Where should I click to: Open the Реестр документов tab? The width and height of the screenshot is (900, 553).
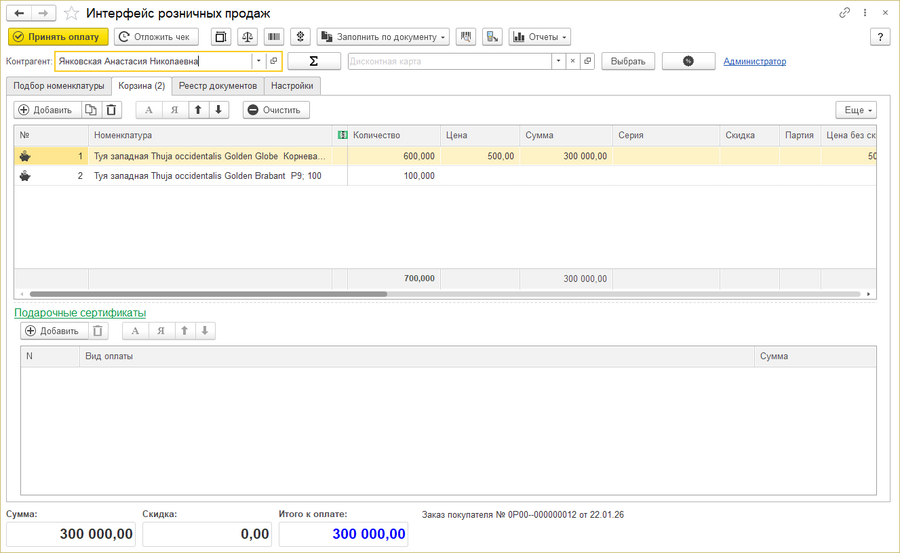(218, 86)
